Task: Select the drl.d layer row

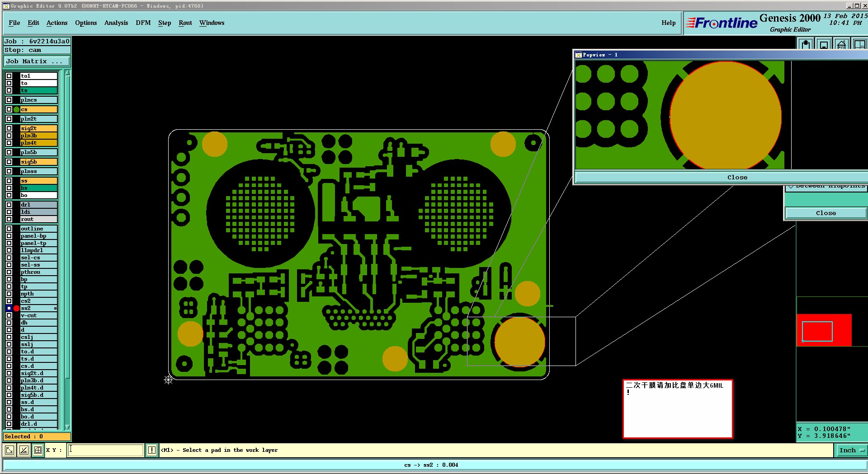Action: (x=38, y=424)
